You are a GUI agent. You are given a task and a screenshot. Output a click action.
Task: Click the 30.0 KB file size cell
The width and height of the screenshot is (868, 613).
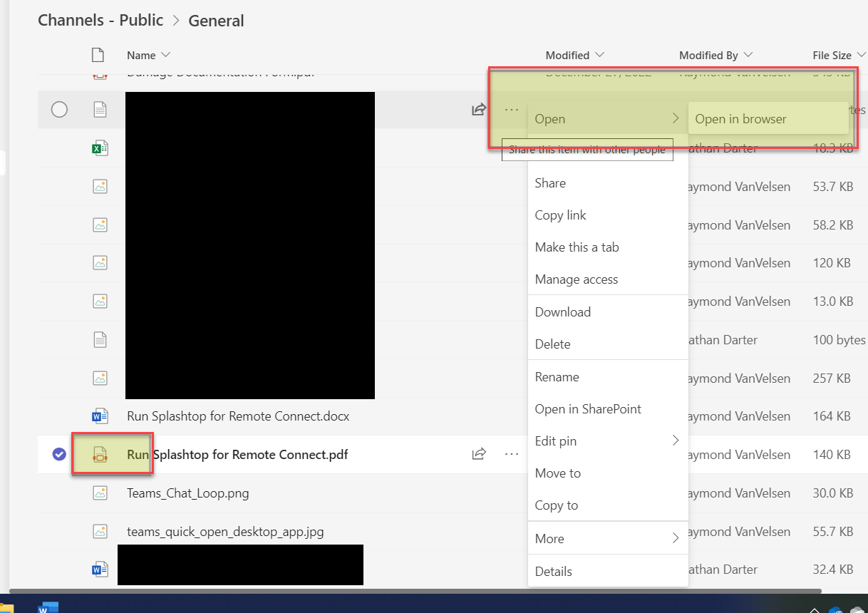(833, 493)
